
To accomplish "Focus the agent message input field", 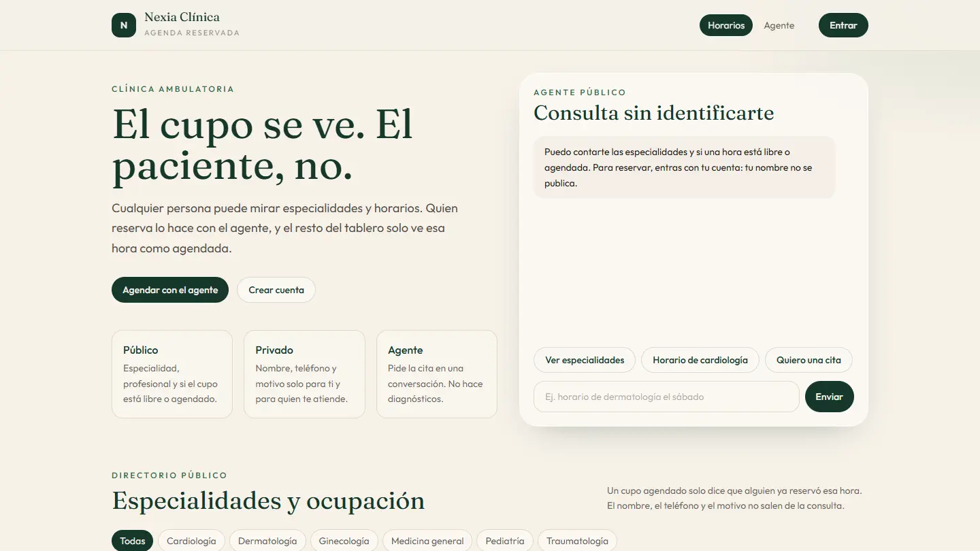I will coord(666,397).
